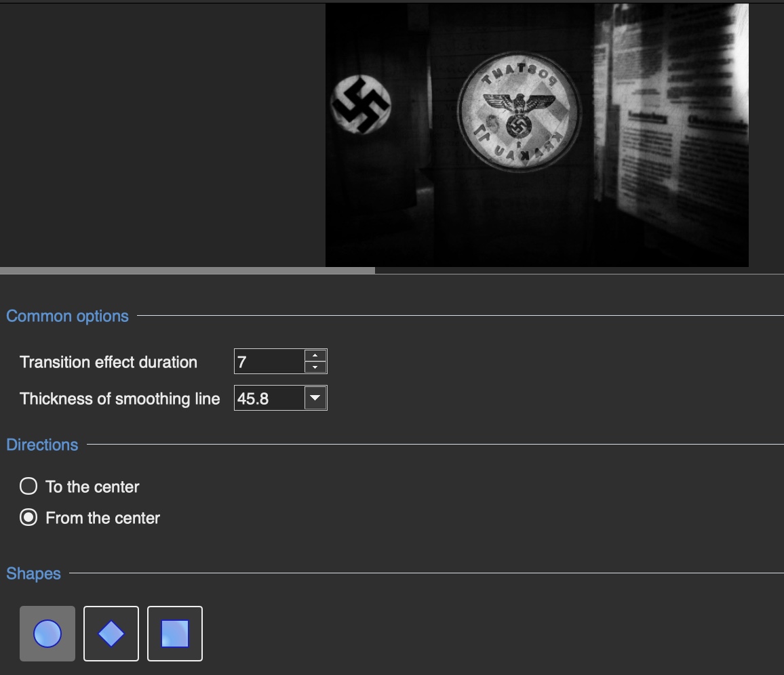
Task: Select the diamond shape icon
Action: tap(111, 634)
